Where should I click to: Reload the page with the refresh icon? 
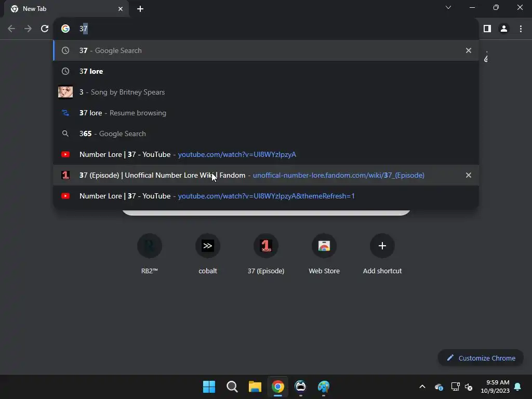[x=45, y=29]
